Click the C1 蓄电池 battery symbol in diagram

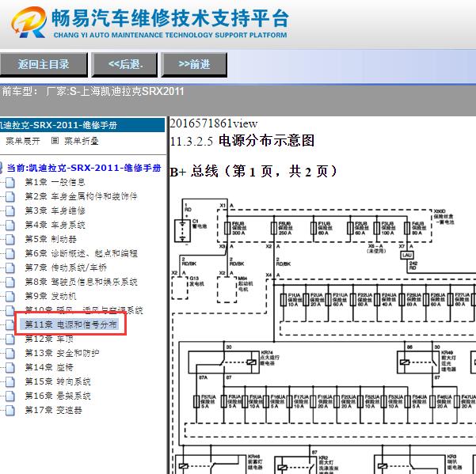pyautogui.click(x=182, y=231)
